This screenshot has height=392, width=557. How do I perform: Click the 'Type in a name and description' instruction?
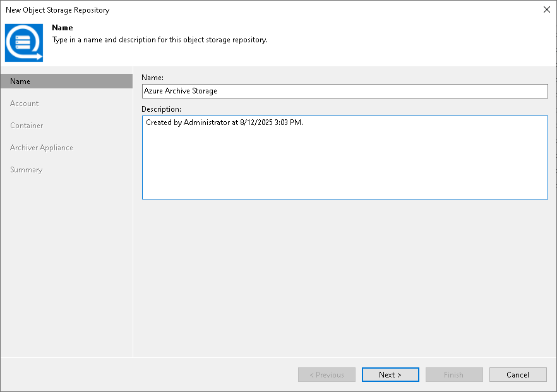pyautogui.click(x=160, y=40)
